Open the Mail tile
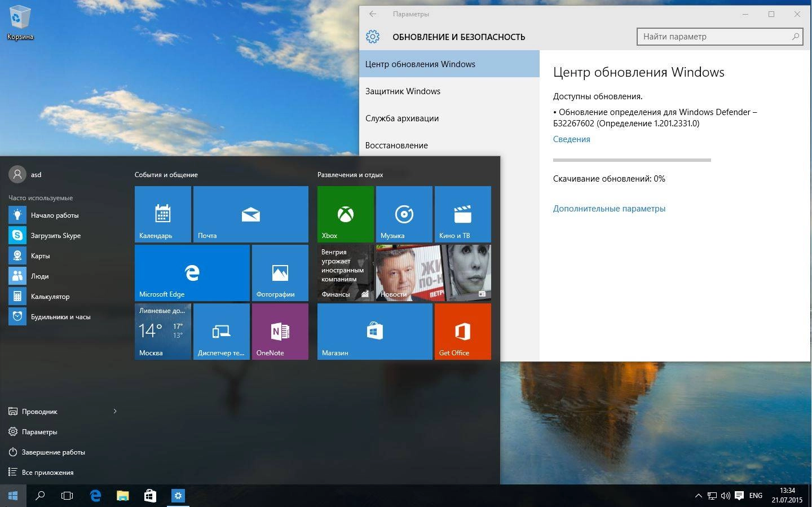Image resolution: width=812 pixels, height=507 pixels. [251, 214]
